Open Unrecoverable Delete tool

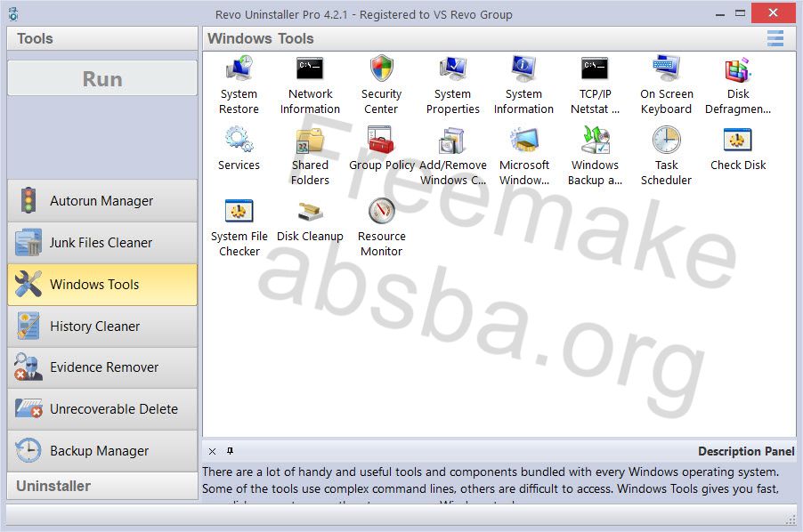[102, 408]
